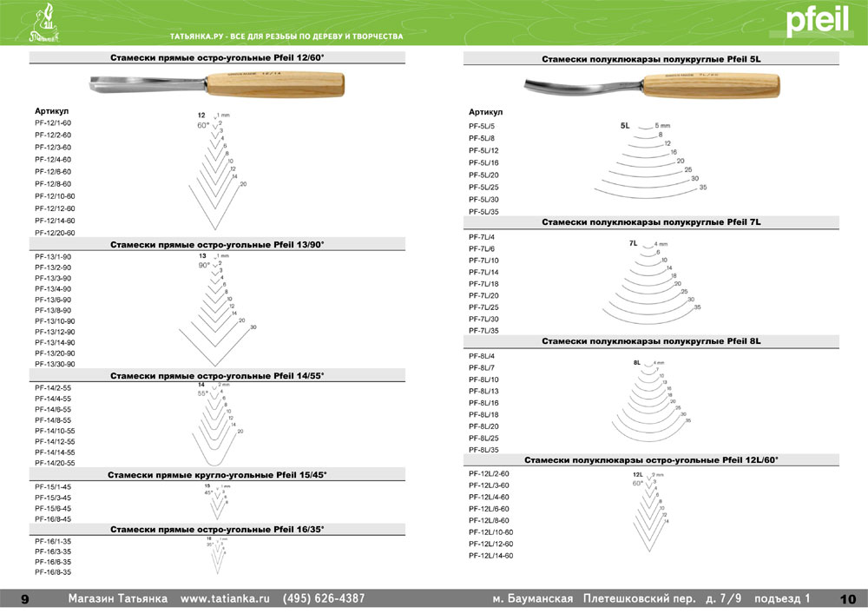
Task: Click article PF-12/20-60
Action: (55, 233)
